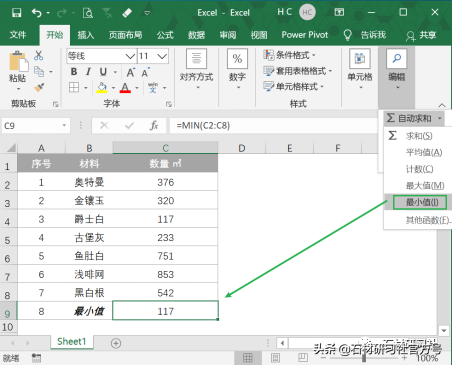Image resolution: width=452 pixels, height=365 pixels.
Task: Click the fx insert function icon
Action: pos(154,126)
